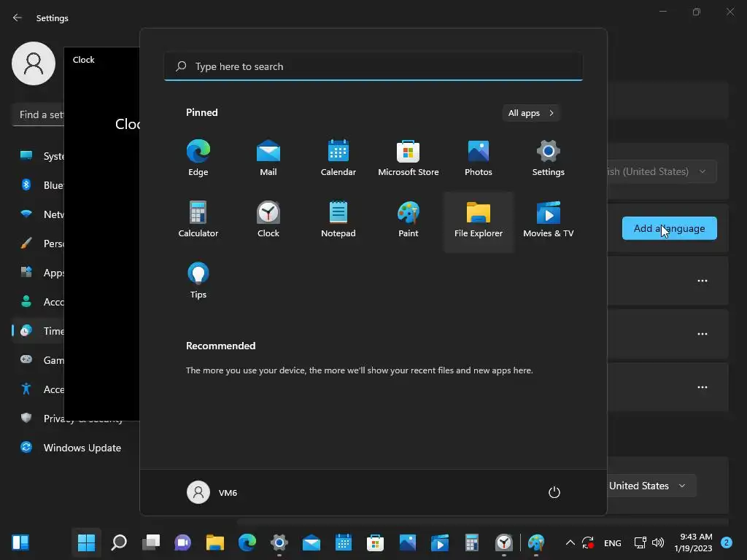Open Calendar on taskbar
Screen dimensions: 747x560
point(344,542)
